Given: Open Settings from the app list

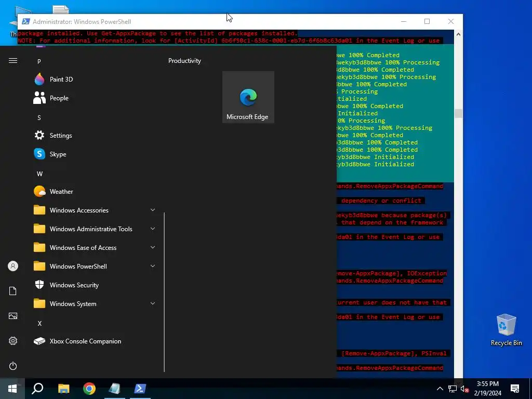Looking at the screenshot, I should (95, 136).
